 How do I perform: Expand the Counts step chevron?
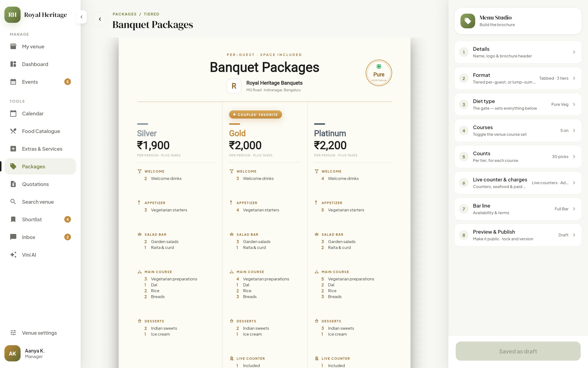(574, 157)
